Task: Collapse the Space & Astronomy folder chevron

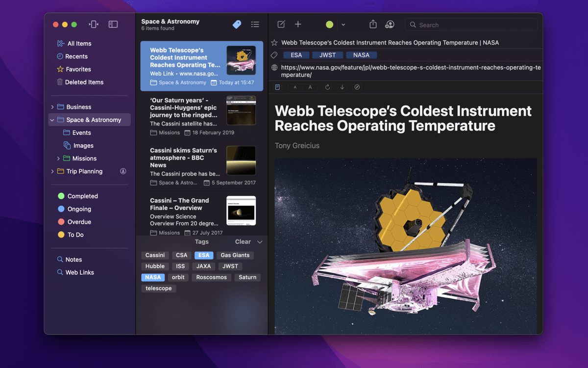Action: click(52, 120)
